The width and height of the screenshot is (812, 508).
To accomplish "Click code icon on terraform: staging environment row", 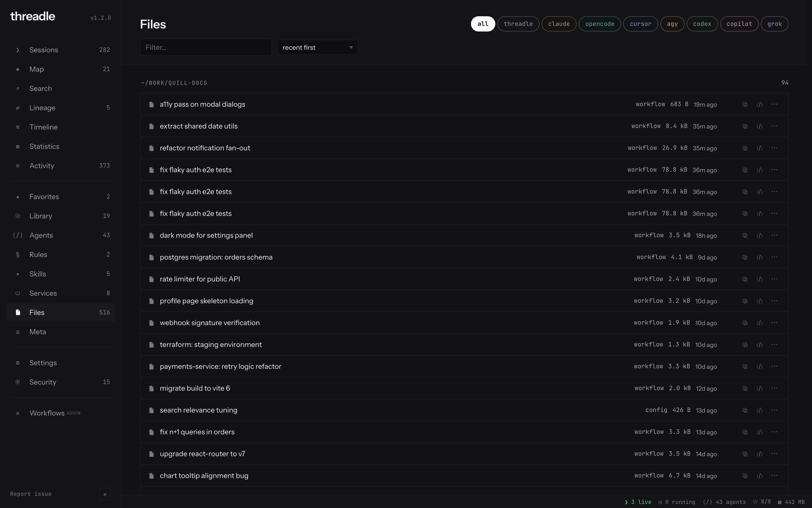I will tap(760, 345).
